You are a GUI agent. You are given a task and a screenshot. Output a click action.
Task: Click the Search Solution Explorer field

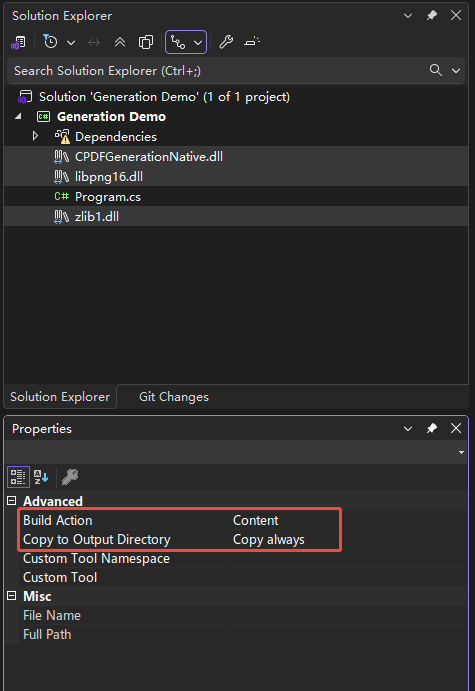coord(219,71)
